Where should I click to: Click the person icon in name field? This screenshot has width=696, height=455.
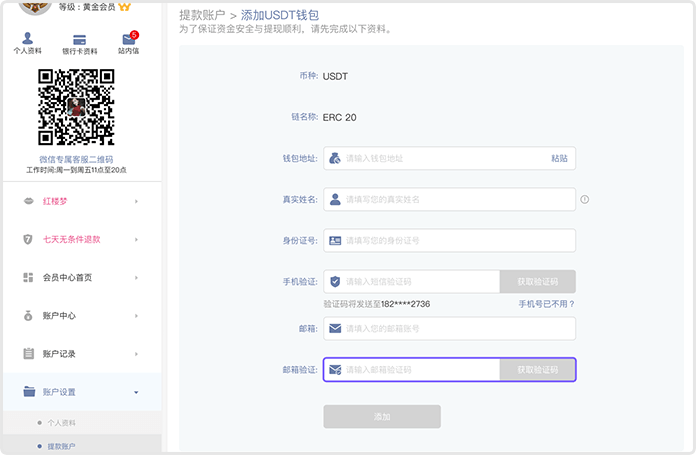[x=335, y=199]
